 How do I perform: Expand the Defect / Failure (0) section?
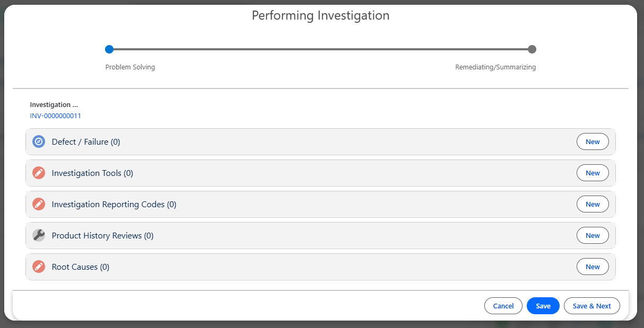click(x=86, y=142)
